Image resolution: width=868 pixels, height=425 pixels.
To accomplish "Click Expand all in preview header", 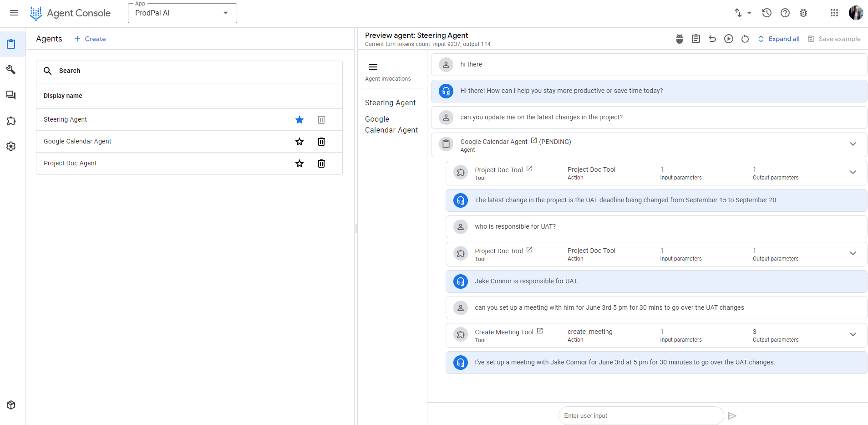I will tap(779, 39).
